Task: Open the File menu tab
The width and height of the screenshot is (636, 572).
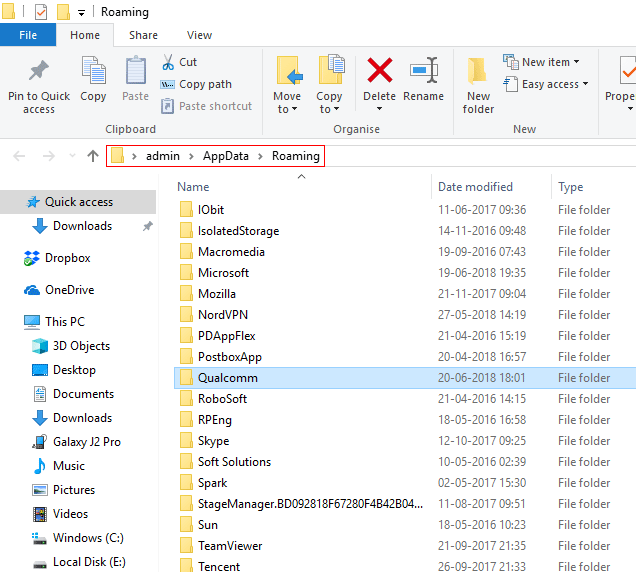Action: pyautogui.click(x=28, y=35)
